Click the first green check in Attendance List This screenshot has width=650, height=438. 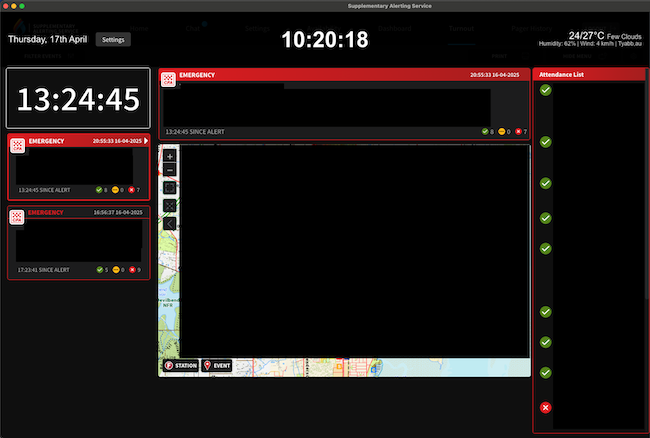tap(545, 90)
